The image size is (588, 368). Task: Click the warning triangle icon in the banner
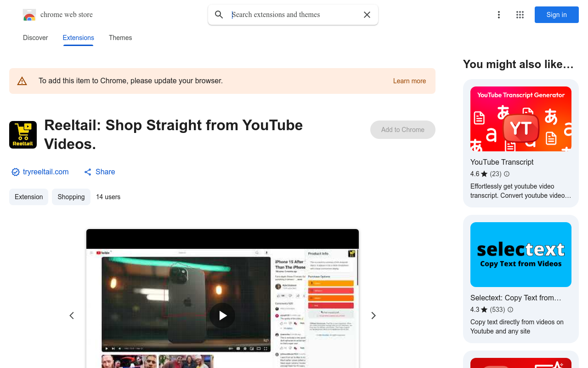pyautogui.click(x=22, y=81)
